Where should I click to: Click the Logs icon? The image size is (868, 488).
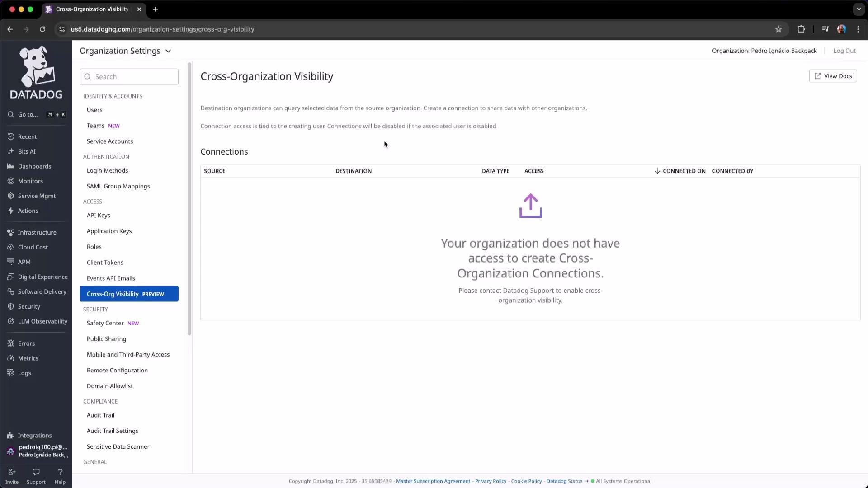tap(11, 373)
